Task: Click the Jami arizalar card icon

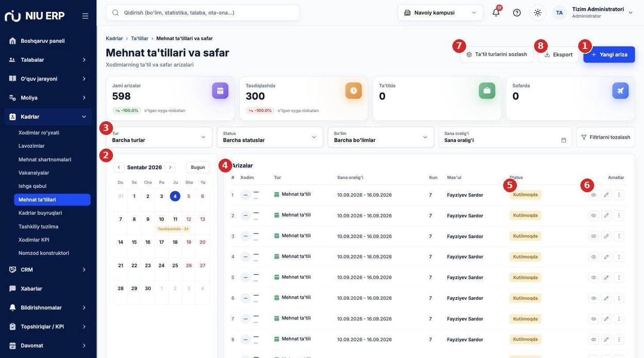Action: click(220, 91)
